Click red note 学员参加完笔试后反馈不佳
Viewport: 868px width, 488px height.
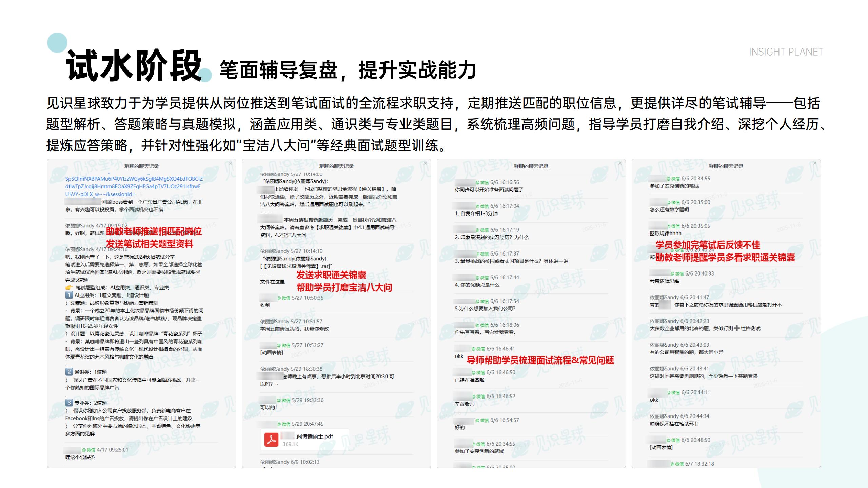click(x=707, y=245)
